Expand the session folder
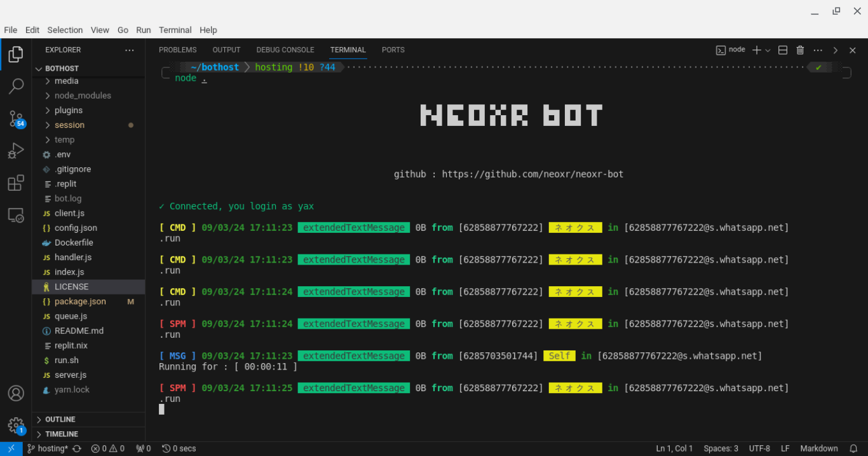The image size is (868, 456). pyautogui.click(x=89, y=125)
